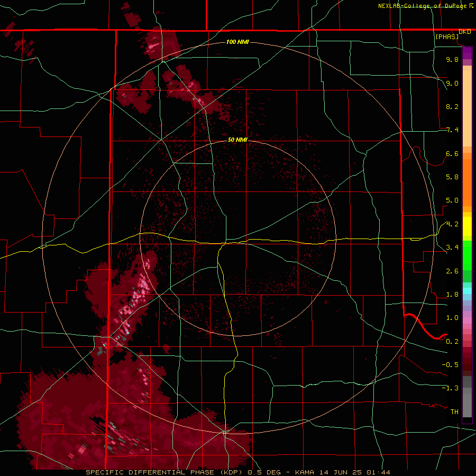
Task: Pick the purple band atop the color scale
Action: pos(467,53)
